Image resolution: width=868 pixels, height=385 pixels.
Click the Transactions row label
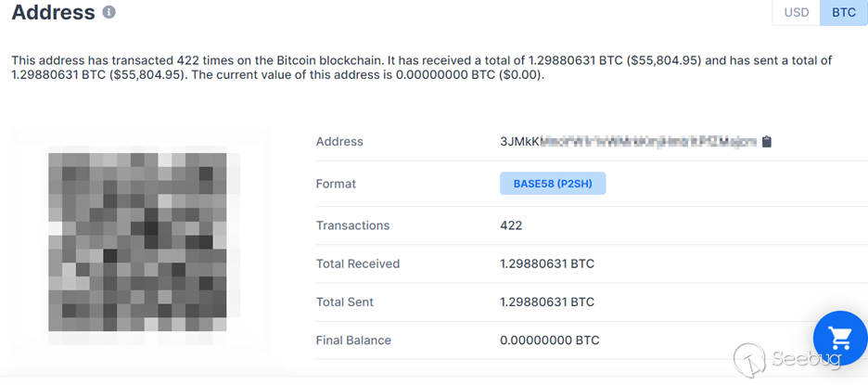(352, 225)
